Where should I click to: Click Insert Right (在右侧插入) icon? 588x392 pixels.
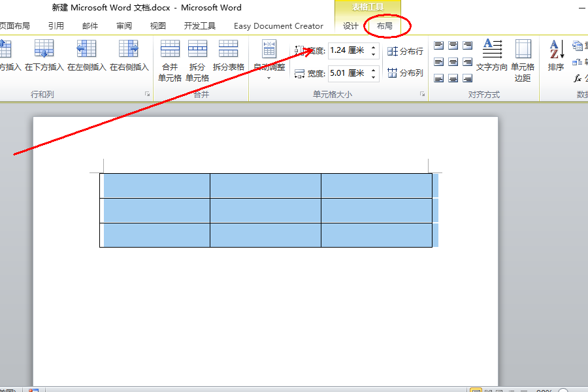(129, 49)
